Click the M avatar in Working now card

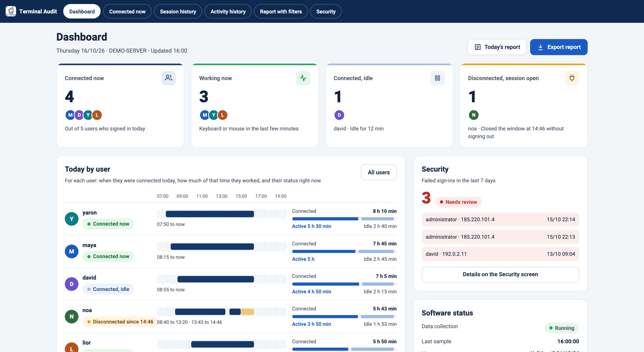205,115
